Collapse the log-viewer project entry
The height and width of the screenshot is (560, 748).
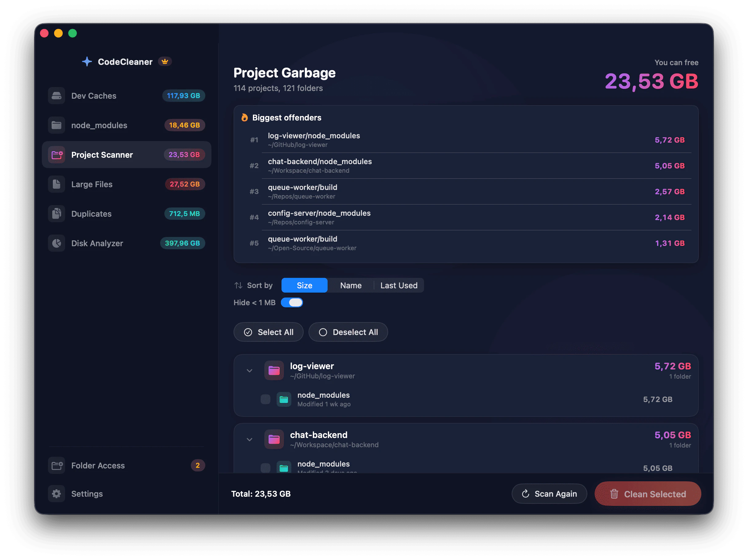point(250,370)
